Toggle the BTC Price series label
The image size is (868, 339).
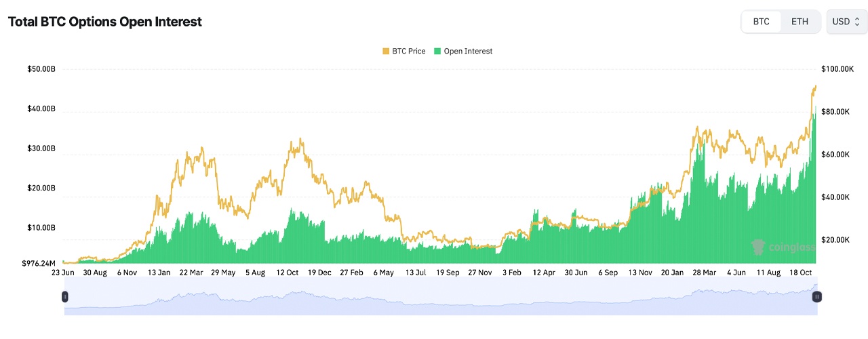409,52
